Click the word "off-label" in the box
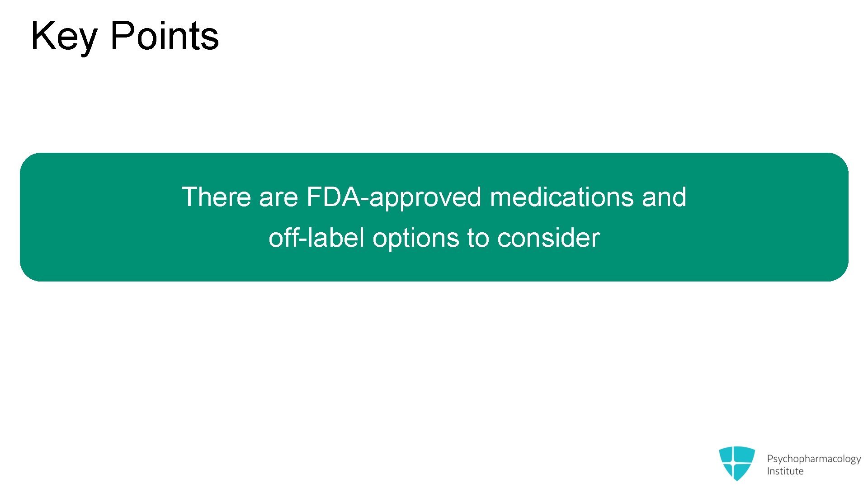The width and height of the screenshot is (868, 488). coord(316,238)
